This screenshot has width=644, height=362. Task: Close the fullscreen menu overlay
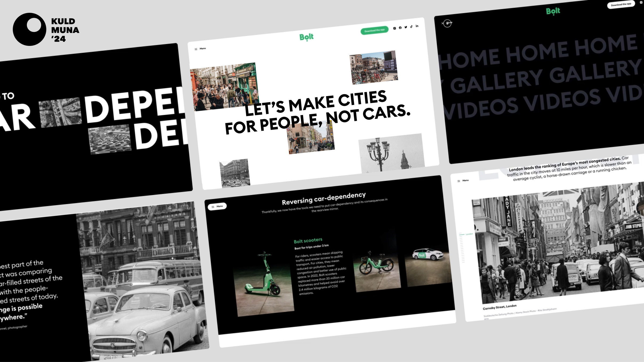(447, 23)
